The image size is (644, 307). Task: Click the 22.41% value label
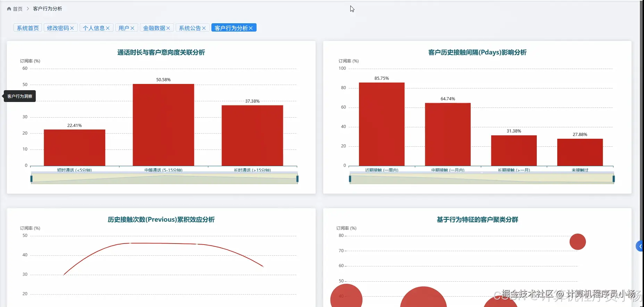[x=75, y=126]
